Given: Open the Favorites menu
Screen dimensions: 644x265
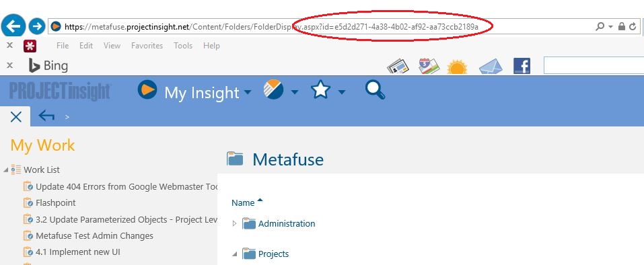Looking at the screenshot, I should [147, 46].
